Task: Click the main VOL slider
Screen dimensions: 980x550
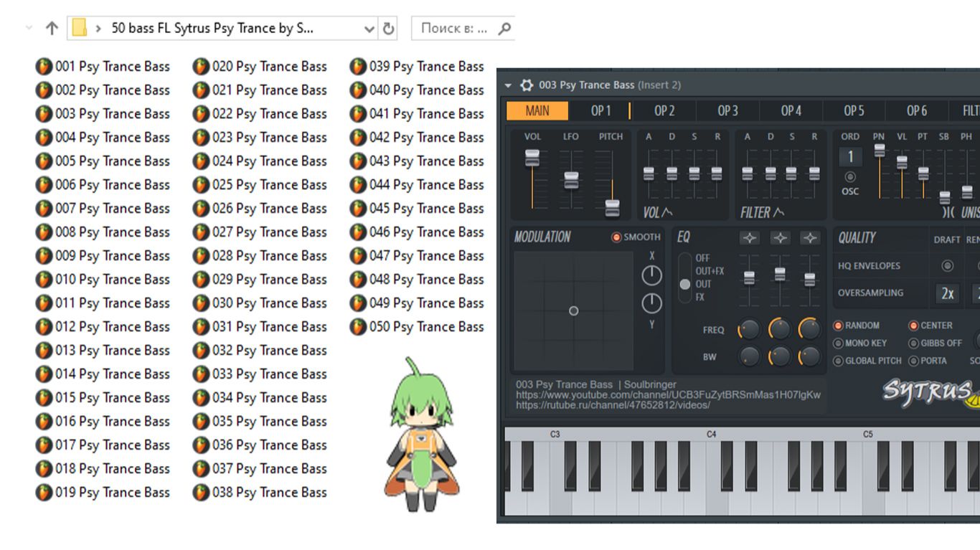Action: tap(532, 158)
